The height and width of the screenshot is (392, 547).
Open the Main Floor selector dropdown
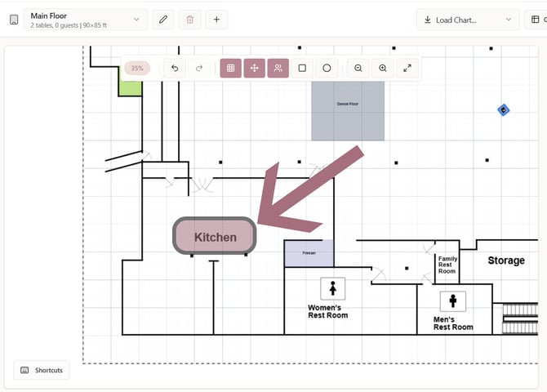[x=87, y=20]
